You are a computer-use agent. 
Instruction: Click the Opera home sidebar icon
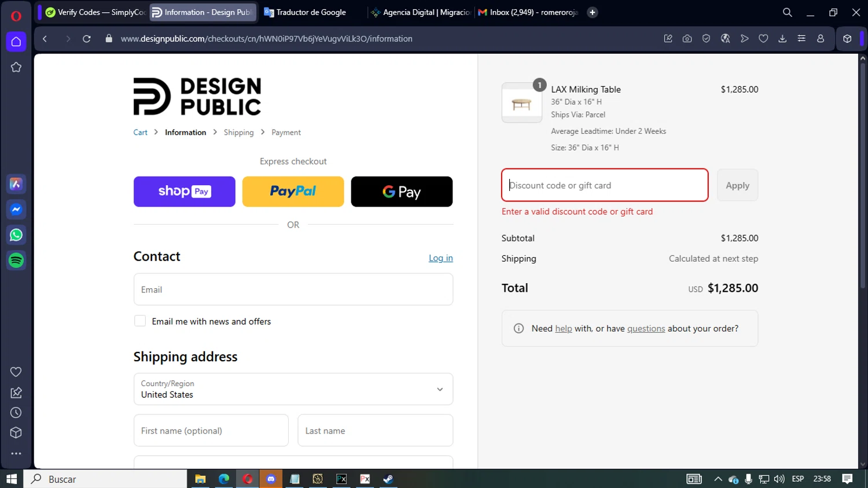coord(16,42)
